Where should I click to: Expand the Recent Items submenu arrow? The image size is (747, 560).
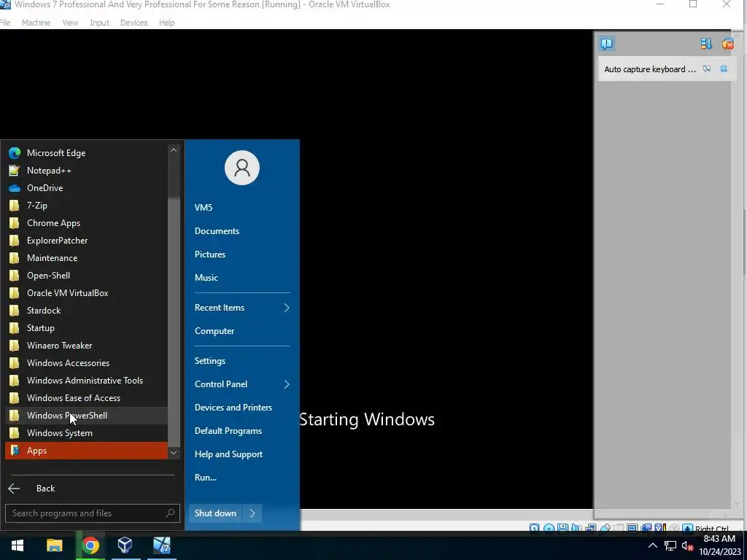pyautogui.click(x=287, y=308)
